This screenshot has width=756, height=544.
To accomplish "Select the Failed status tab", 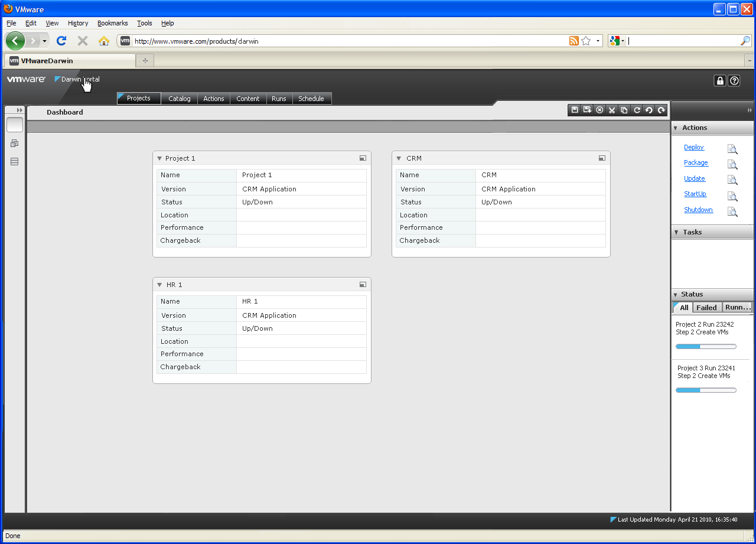I will coord(706,308).
